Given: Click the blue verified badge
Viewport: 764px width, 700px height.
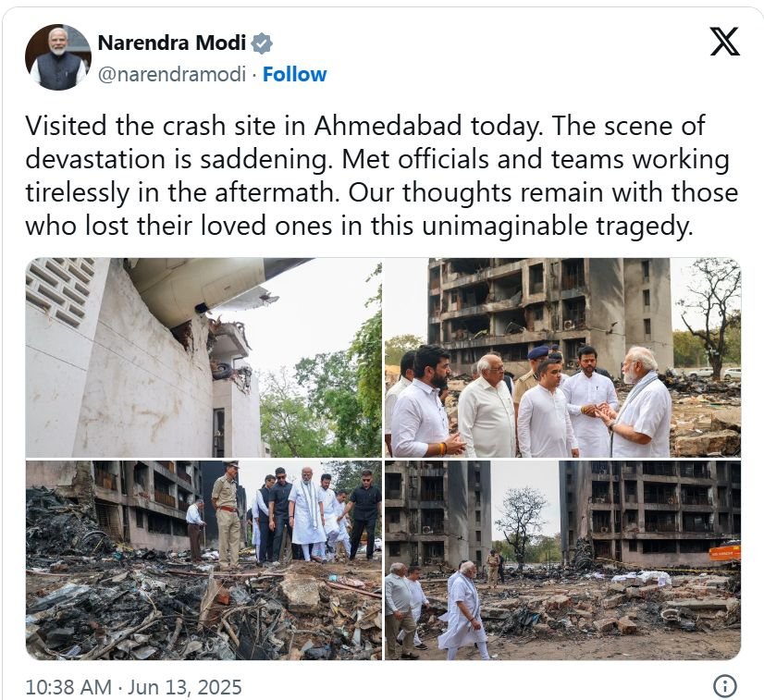Looking at the screenshot, I should tap(262, 43).
